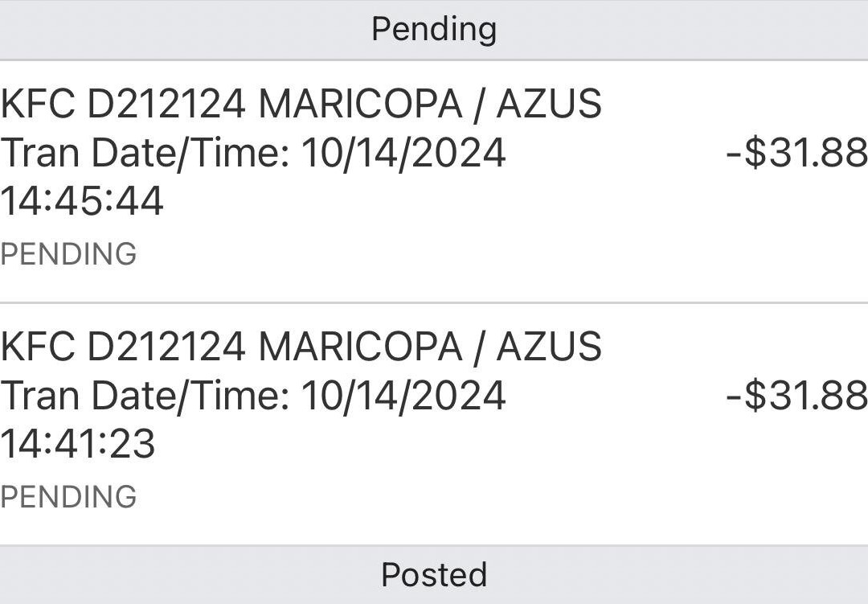
Task: Tap the 10/14/2024 date of the 14:45:44 charge
Action: tap(403, 153)
